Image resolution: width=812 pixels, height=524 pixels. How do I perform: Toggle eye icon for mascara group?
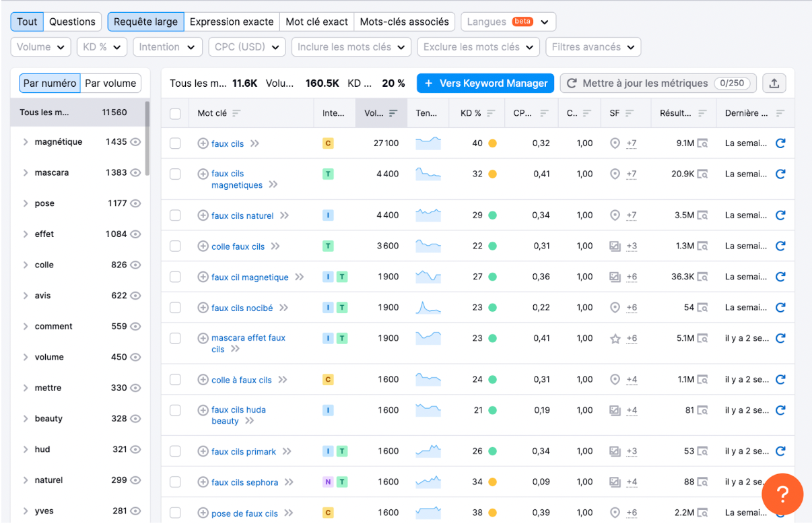tap(135, 173)
